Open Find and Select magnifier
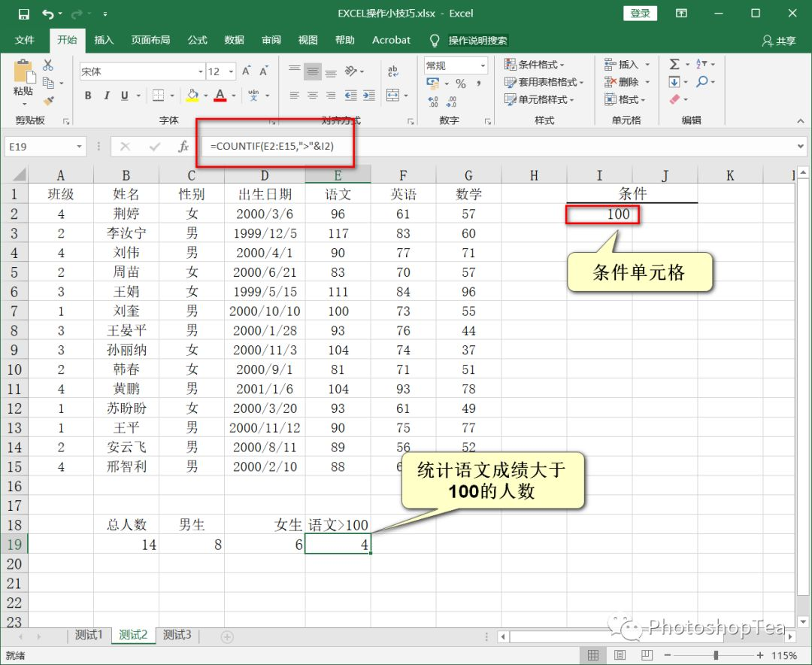The width and height of the screenshot is (812, 665). 702,82
